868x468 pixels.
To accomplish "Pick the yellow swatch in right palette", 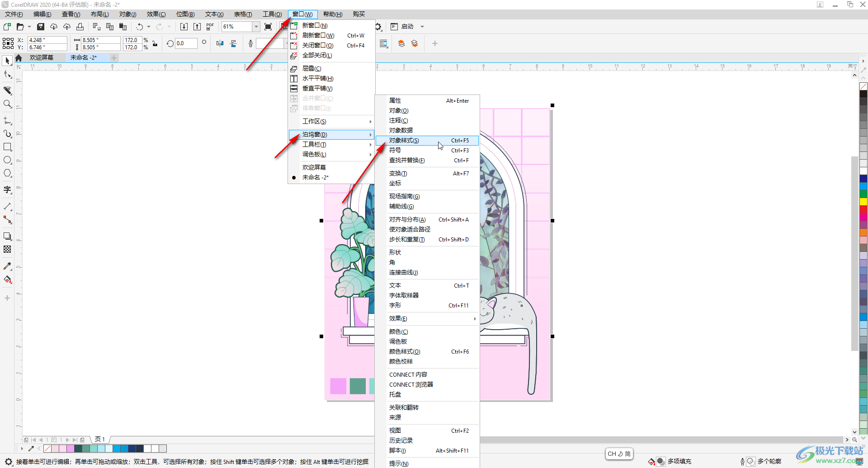I will 863,202.
